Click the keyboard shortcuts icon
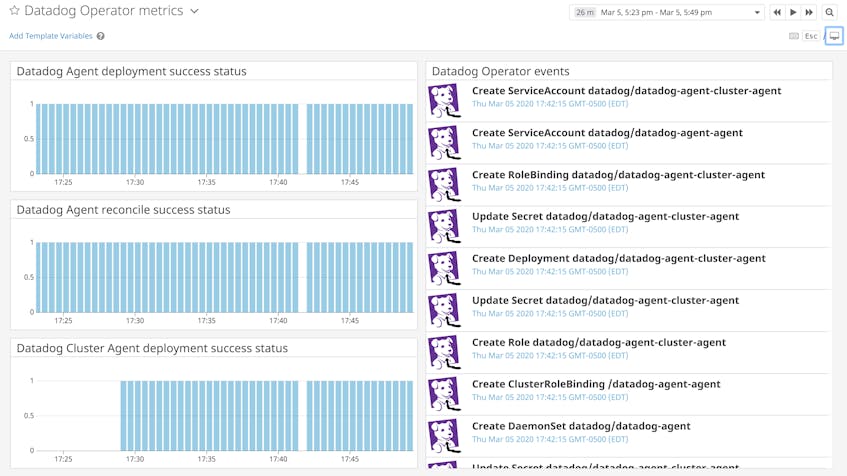 pyautogui.click(x=794, y=36)
